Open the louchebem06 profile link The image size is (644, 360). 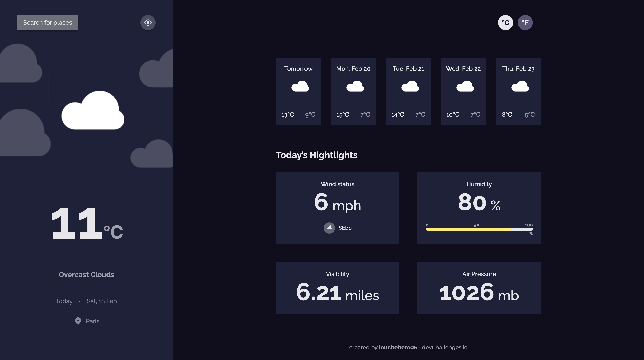[398, 347]
